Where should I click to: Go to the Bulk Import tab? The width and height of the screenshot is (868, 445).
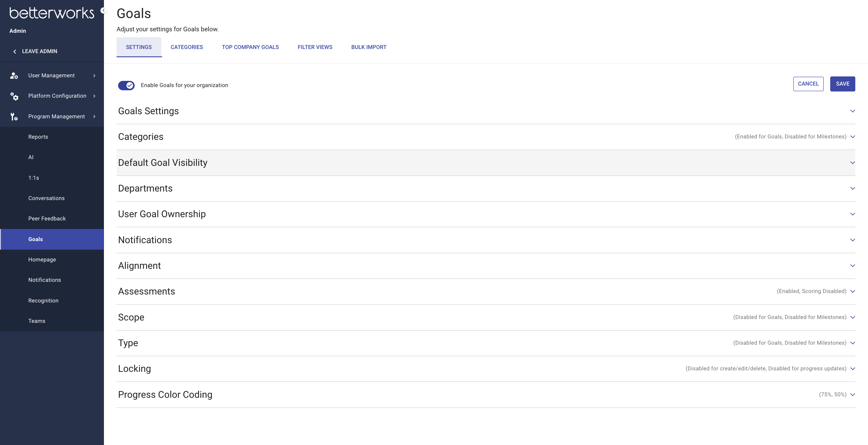[369, 47]
